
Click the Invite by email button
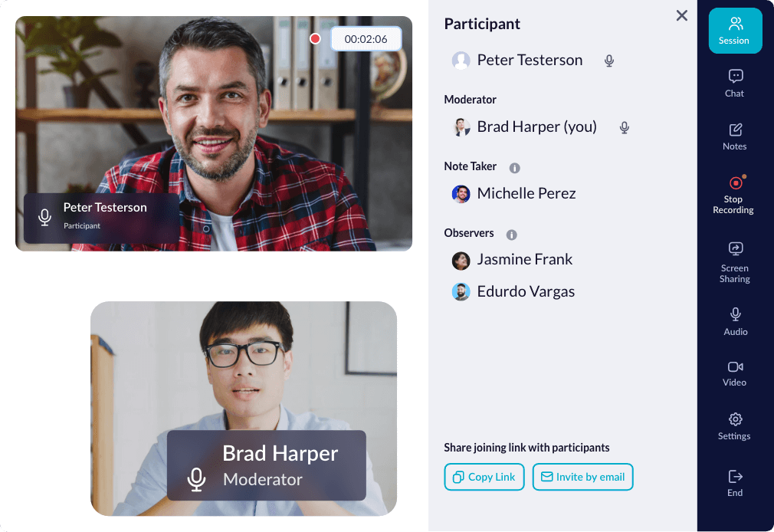583,477
